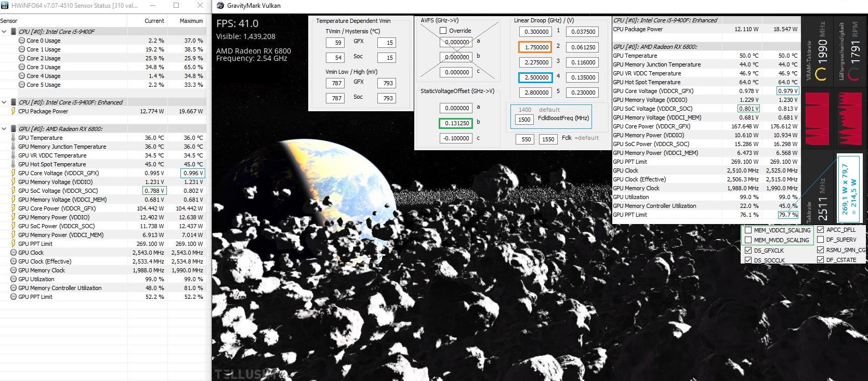This screenshot has height=381, width=868.
Task: Collapse the Intel Core i5-9400F: Enhanced group in HWiNFO
Action: click(4, 102)
